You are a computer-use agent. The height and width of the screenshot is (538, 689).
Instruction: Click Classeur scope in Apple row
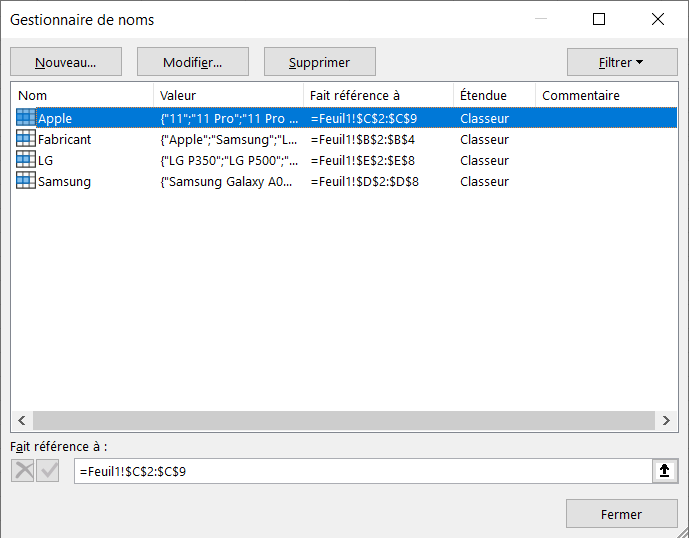(x=484, y=119)
